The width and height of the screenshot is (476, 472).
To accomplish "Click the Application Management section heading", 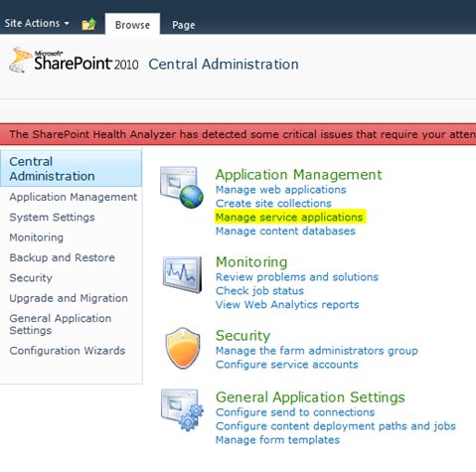I will (x=299, y=175).
